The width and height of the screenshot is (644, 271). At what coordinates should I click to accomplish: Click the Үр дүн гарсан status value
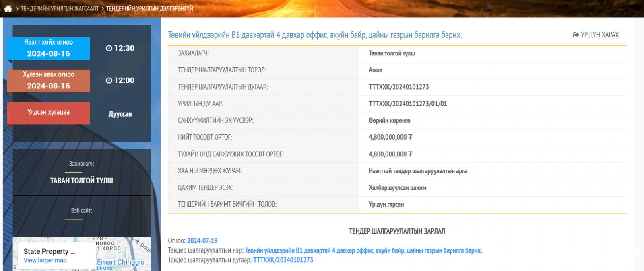(x=386, y=204)
